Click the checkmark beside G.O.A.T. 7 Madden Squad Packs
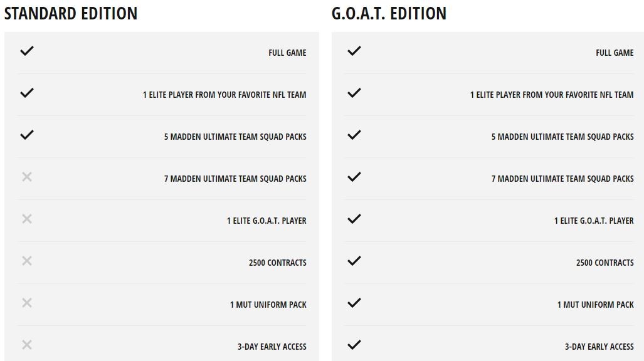Screen dimensions: 644x361 point(354,177)
